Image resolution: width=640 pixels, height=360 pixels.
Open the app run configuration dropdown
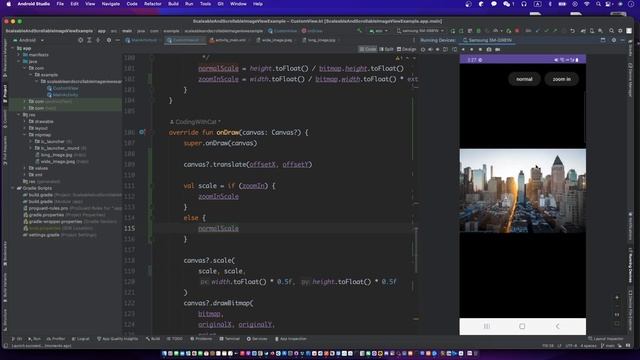[379, 31]
